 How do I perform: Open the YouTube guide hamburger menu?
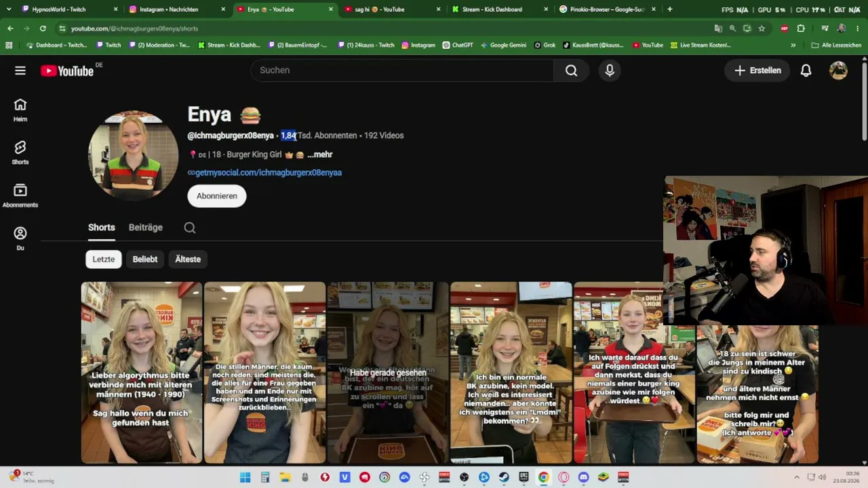(20, 70)
